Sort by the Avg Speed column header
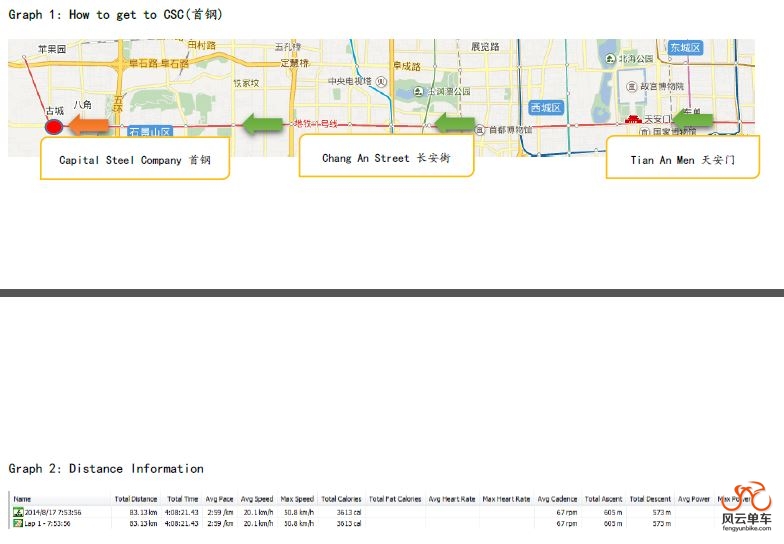784x544 pixels. coord(257,499)
